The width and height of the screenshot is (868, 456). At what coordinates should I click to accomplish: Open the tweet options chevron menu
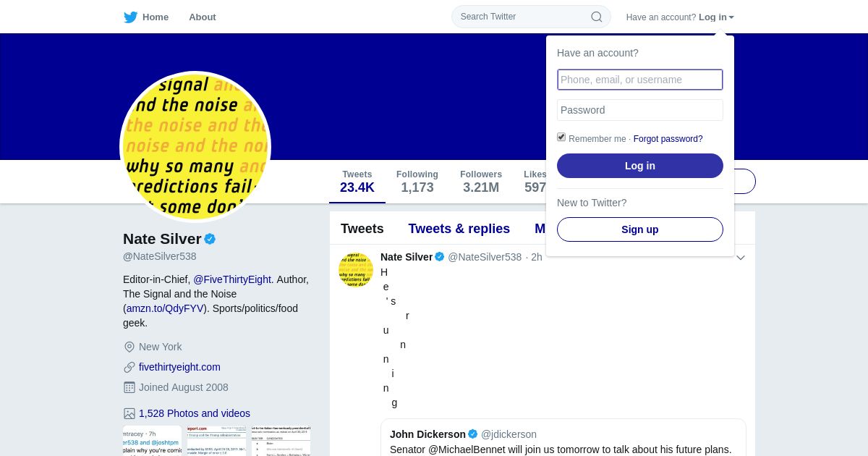[740, 257]
